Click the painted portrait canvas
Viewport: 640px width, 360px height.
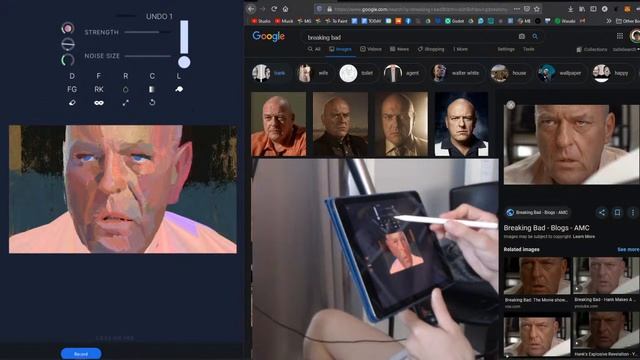(x=122, y=189)
